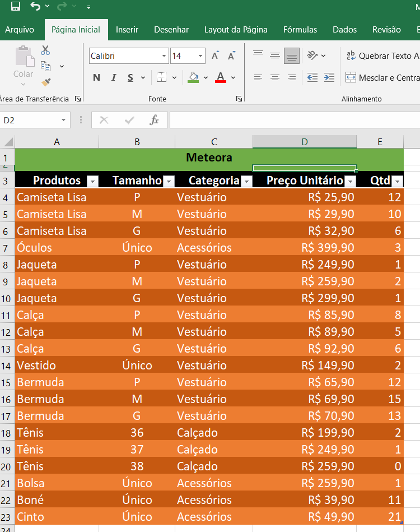
Task: Expand the fill color dropdown arrow
Action: (x=206, y=78)
